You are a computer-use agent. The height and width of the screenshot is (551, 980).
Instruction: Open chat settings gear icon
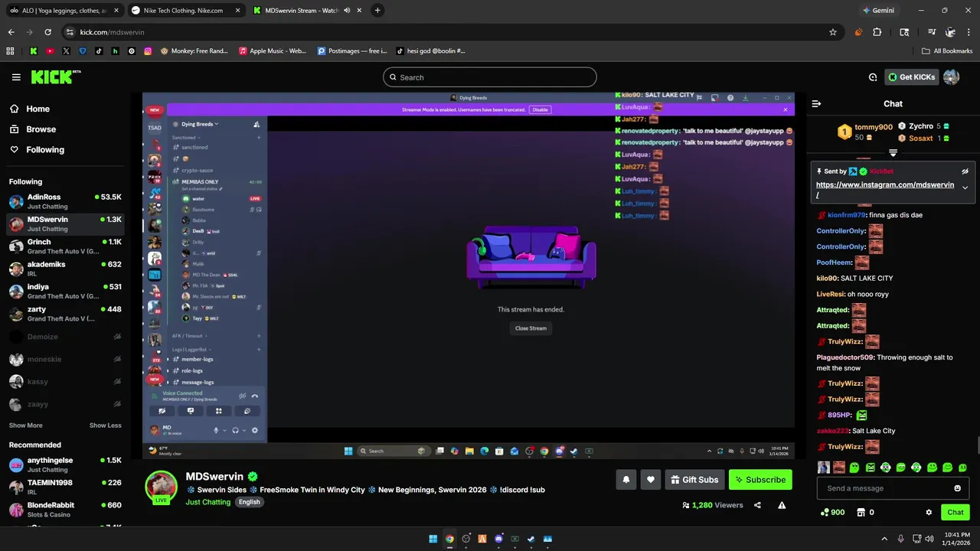coord(929,512)
